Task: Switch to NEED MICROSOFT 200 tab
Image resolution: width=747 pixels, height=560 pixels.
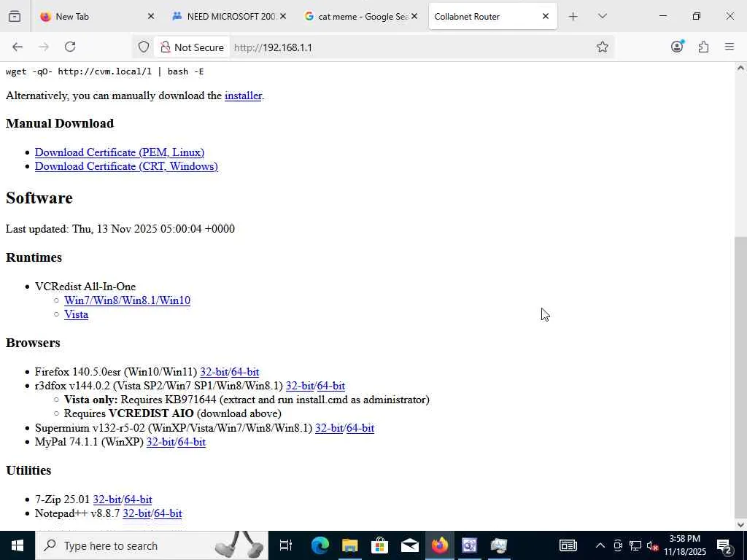Action: [x=231, y=16]
